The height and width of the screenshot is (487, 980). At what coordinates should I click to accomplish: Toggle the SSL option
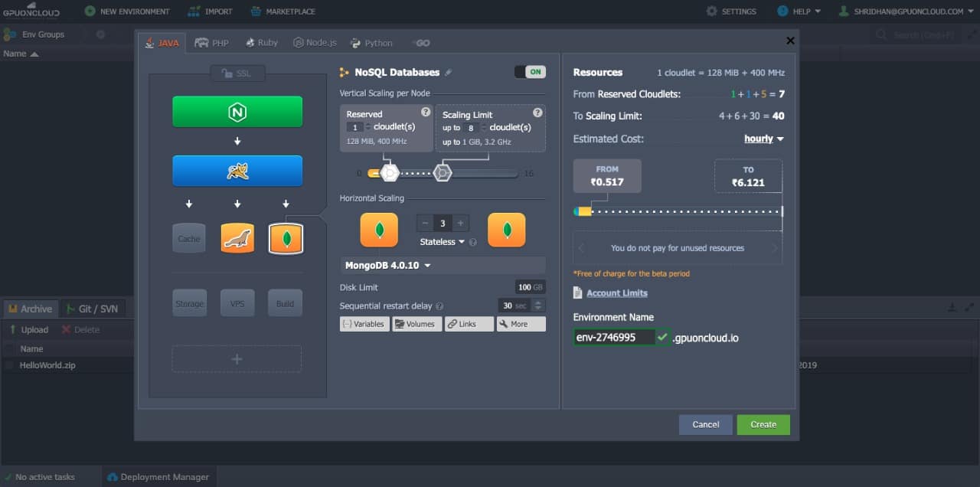click(x=237, y=74)
